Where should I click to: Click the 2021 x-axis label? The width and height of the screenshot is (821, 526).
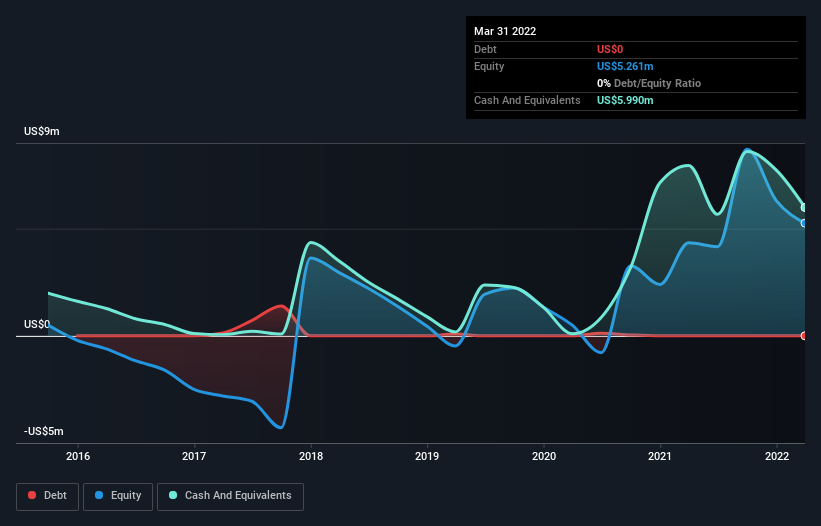[660, 456]
